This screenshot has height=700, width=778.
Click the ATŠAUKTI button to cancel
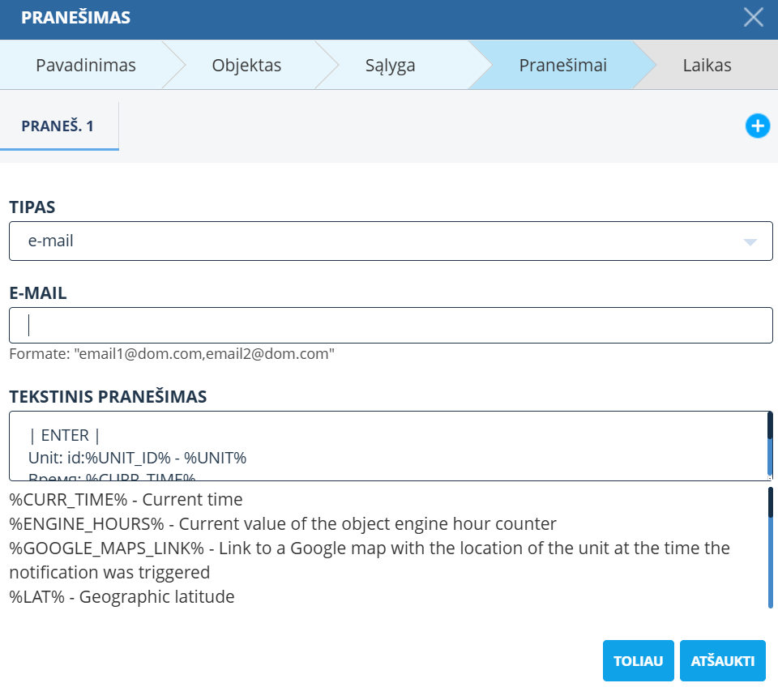722,660
